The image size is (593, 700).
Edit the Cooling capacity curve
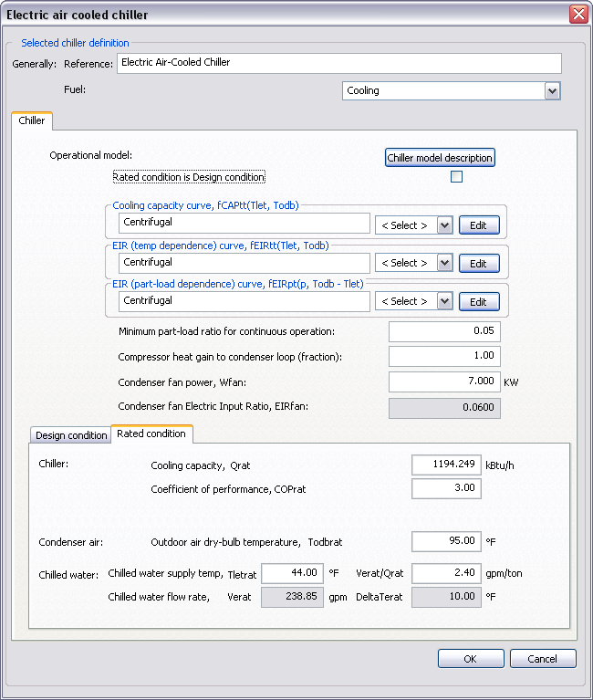[x=478, y=225]
